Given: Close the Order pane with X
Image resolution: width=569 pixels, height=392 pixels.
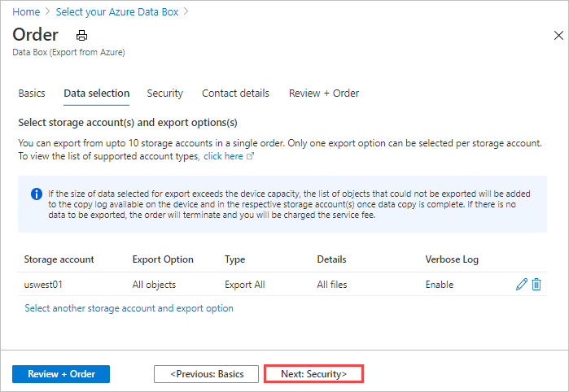Looking at the screenshot, I should tap(558, 36).
